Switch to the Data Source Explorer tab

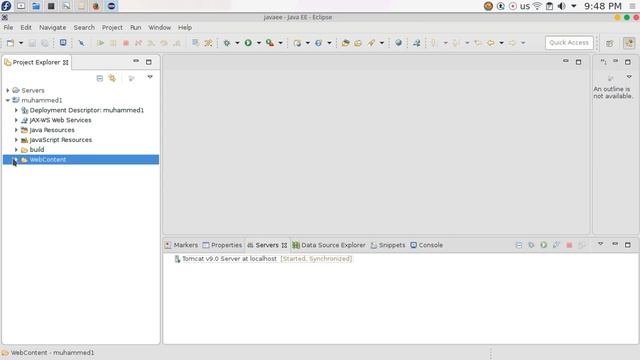point(329,245)
